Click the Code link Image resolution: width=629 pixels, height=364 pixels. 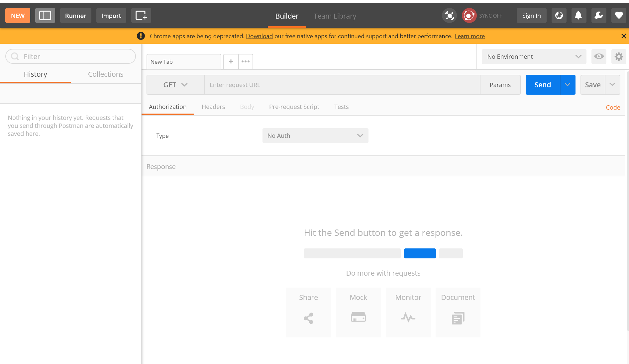point(613,107)
